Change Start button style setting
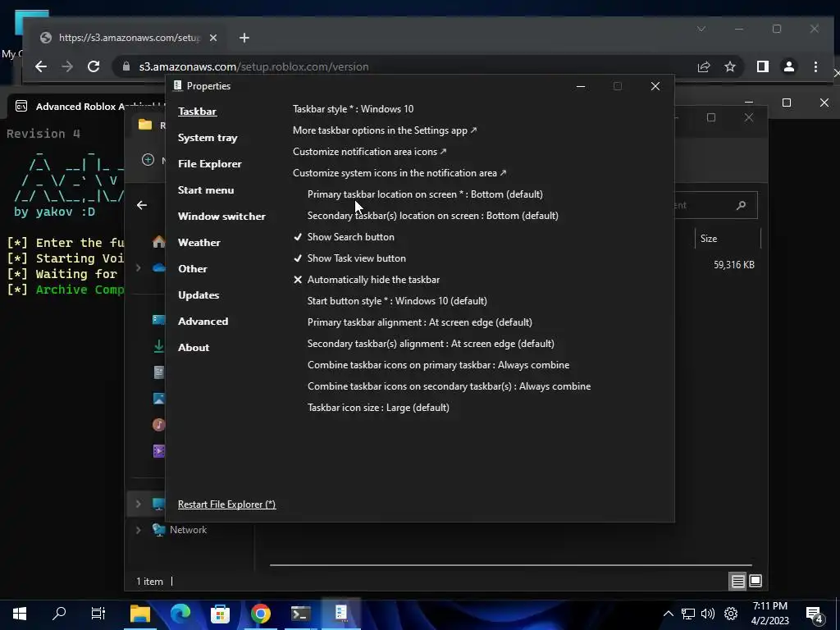 pos(397,301)
